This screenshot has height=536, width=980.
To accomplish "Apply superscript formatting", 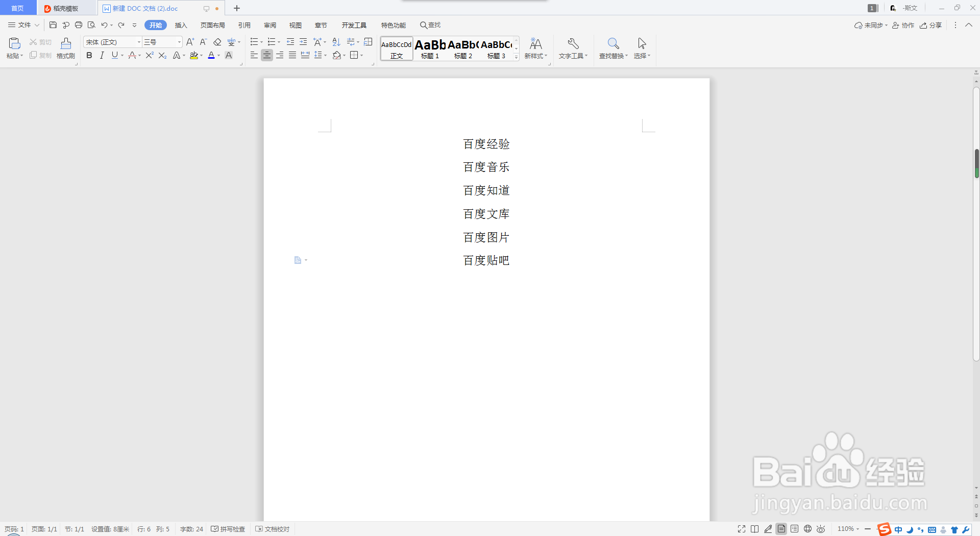I will [150, 55].
